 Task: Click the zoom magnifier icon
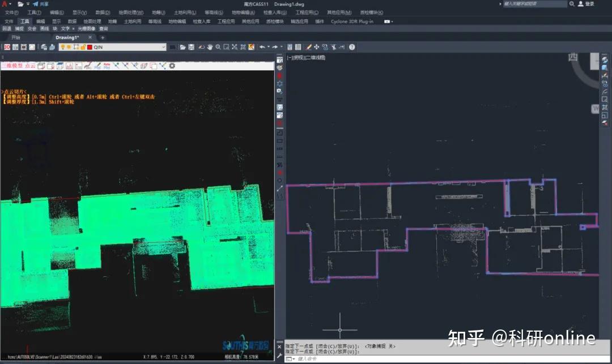pos(218,47)
